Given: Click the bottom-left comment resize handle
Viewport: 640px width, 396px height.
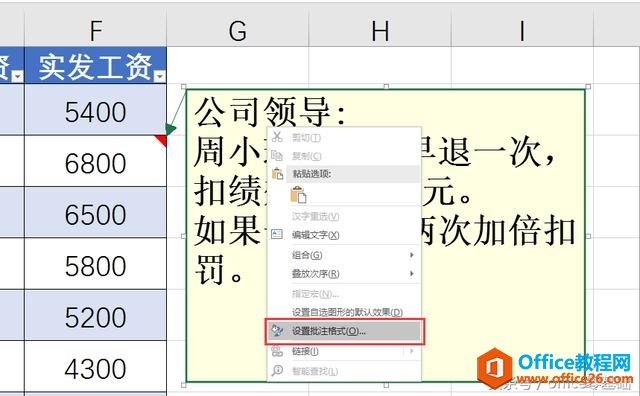Looking at the screenshot, I should (184, 385).
